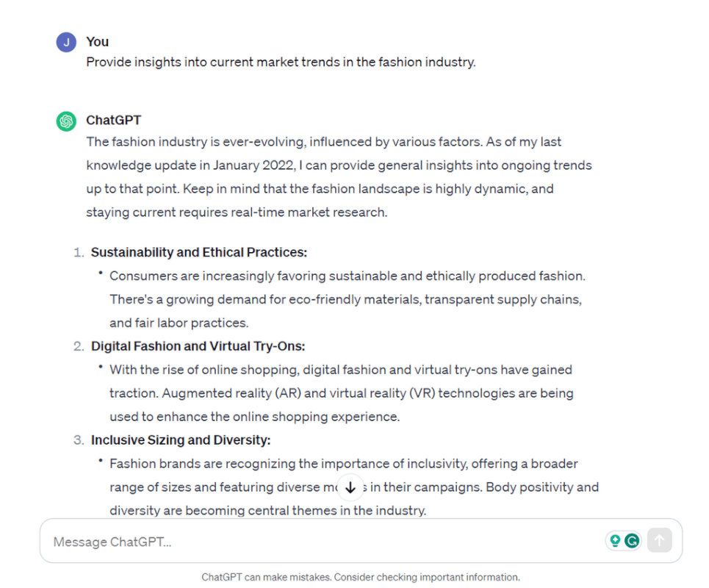Click the Grammarly lightbulb suggestions icon
This screenshot has width=709, height=588.
[x=615, y=540]
